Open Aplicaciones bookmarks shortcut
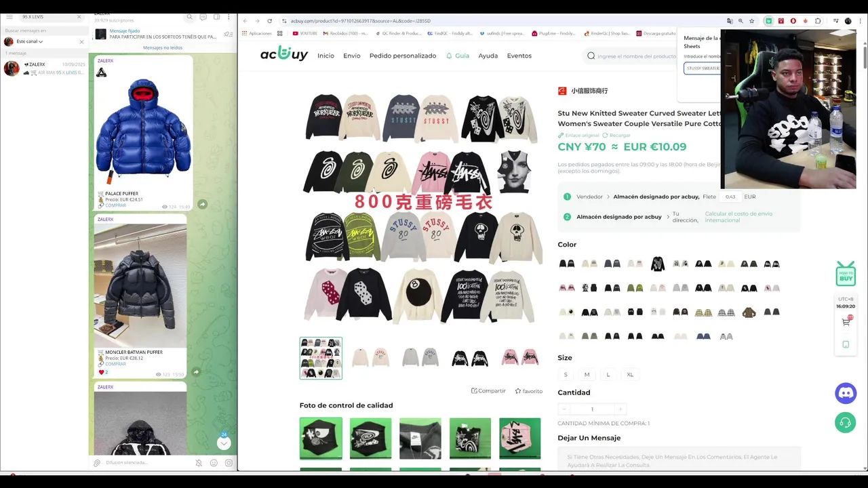Image resolution: width=868 pixels, height=488 pixels. click(x=256, y=33)
